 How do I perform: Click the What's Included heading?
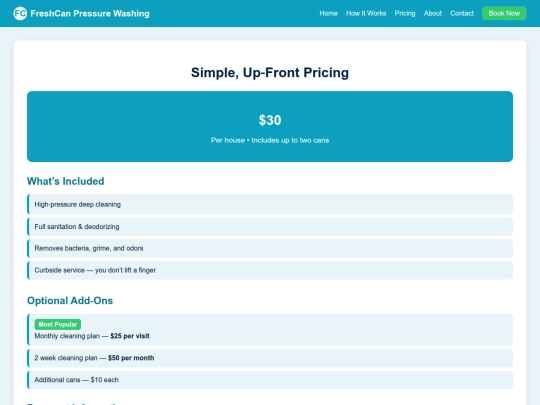pyautogui.click(x=65, y=181)
